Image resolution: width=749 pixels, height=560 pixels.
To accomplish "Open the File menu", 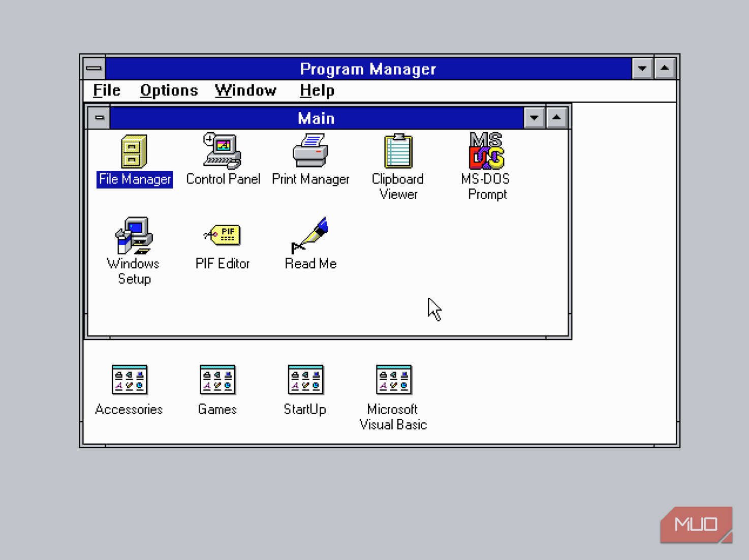I will [x=107, y=90].
